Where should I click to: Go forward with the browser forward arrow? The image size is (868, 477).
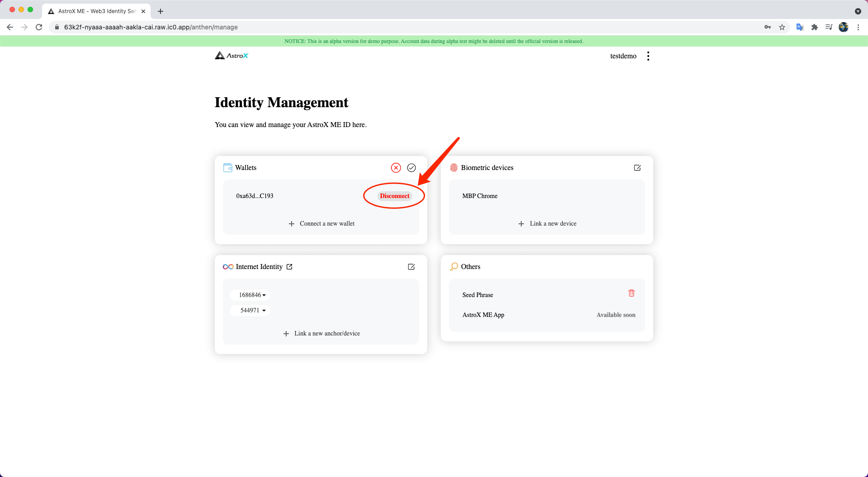point(24,27)
